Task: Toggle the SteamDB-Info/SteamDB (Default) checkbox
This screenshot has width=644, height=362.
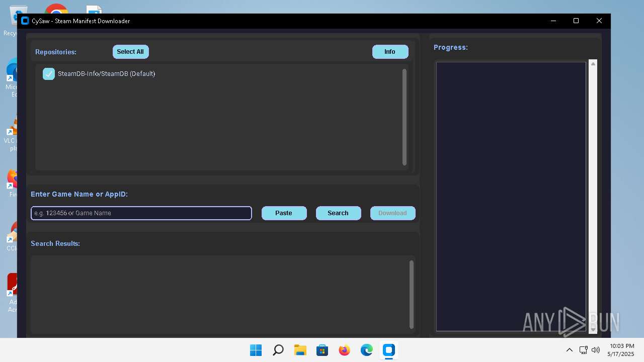Action: [x=49, y=74]
